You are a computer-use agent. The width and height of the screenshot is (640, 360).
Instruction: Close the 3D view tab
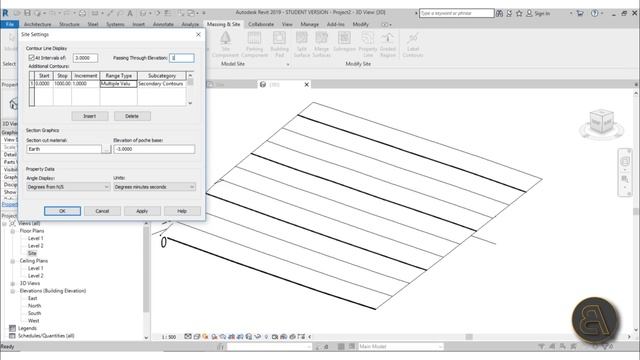307,84
